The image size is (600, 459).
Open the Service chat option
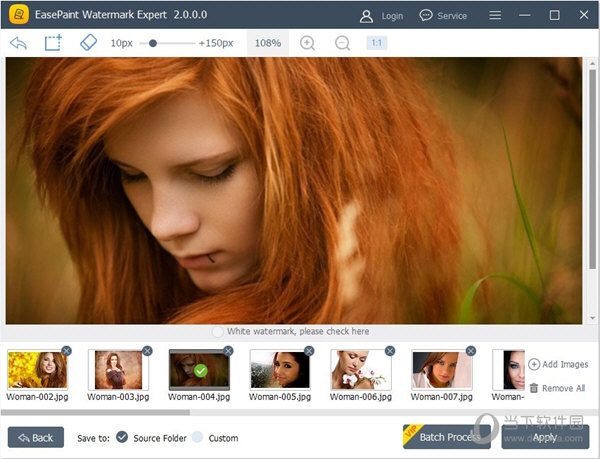[443, 16]
